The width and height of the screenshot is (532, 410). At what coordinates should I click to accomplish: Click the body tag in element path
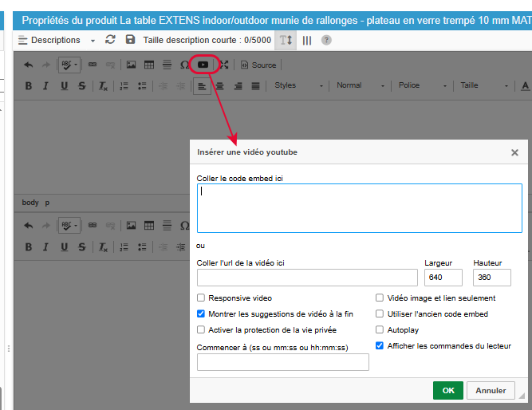click(x=30, y=203)
